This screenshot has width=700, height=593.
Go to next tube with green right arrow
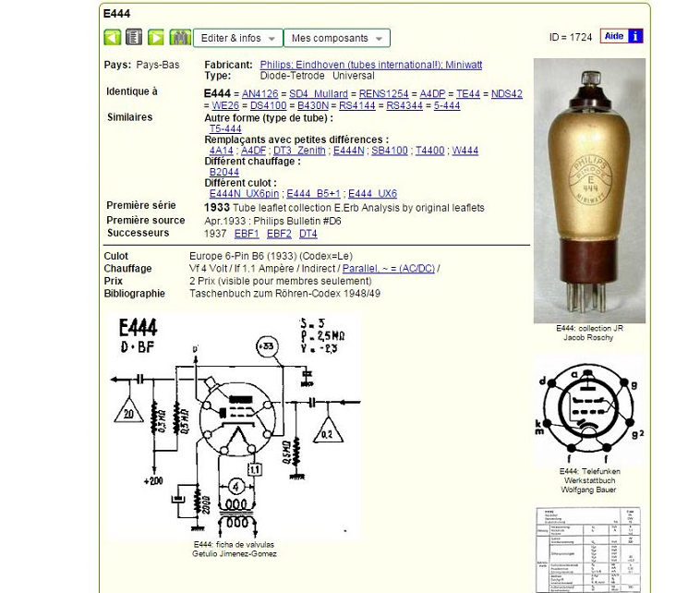[156, 37]
